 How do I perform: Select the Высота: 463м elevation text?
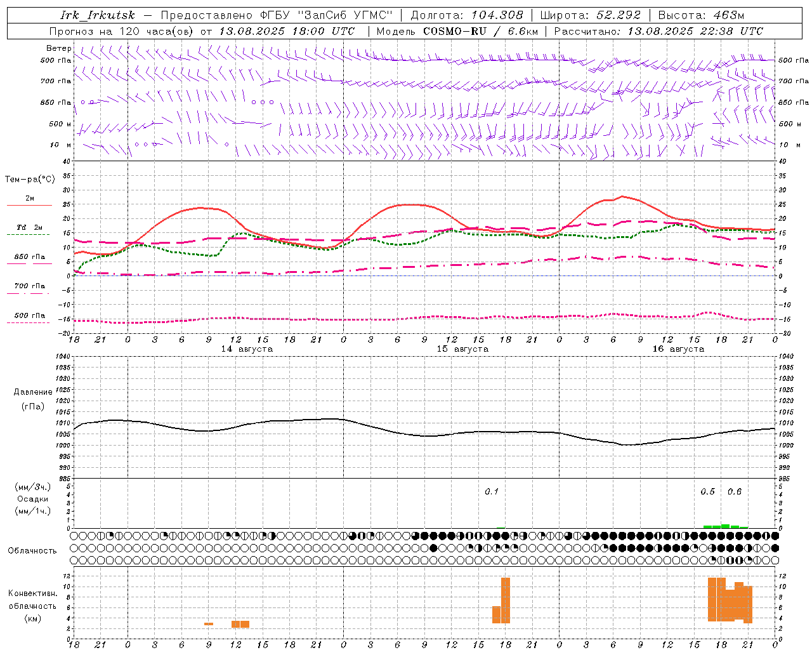(702, 15)
